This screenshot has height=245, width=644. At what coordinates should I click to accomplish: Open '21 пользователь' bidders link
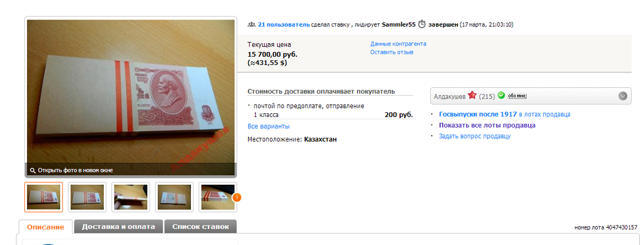[284, 25]
